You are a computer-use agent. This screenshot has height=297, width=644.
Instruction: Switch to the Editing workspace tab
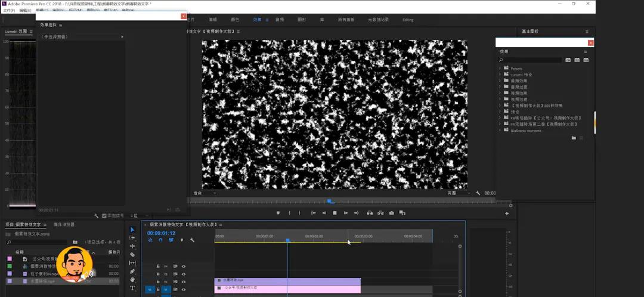[x=408, y=20]
